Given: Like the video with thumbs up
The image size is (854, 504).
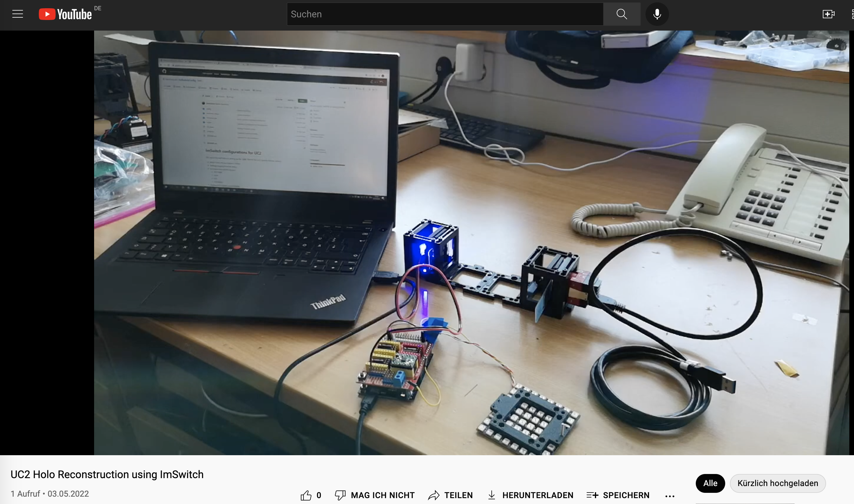Looking at the screenshot, I should (x=306, y=495).
